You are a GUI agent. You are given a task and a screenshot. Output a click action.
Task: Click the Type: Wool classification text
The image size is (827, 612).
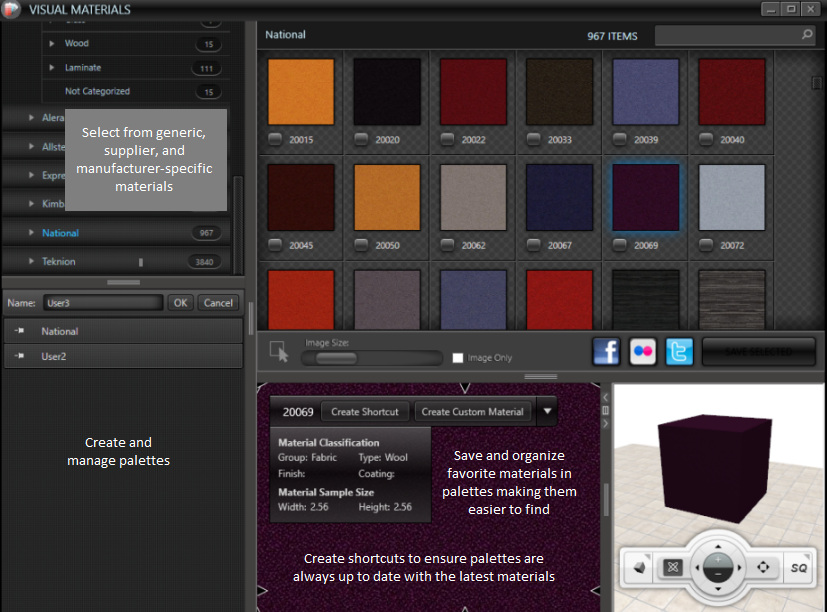[x=383, y=457]
